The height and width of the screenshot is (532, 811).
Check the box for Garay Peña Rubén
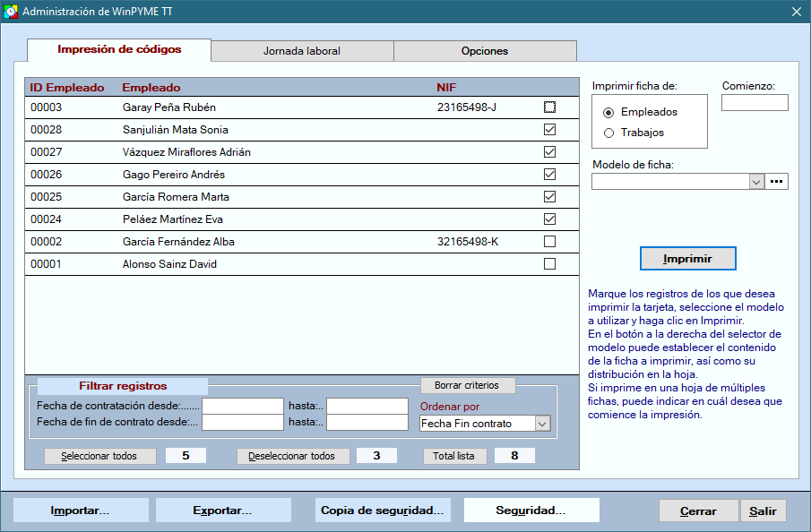pyautogui.click(x=549, y=107)
